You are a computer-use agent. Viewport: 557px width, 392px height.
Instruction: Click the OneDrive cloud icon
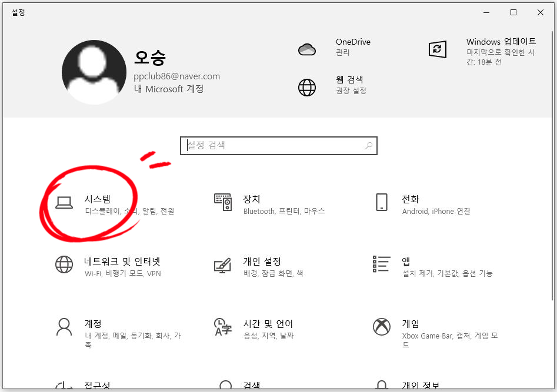(307, 49)
